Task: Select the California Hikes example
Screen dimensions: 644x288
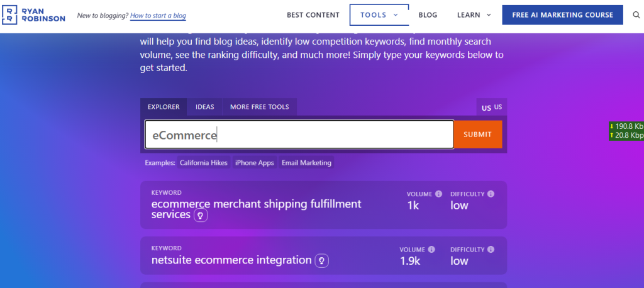Action: point(203,163)
